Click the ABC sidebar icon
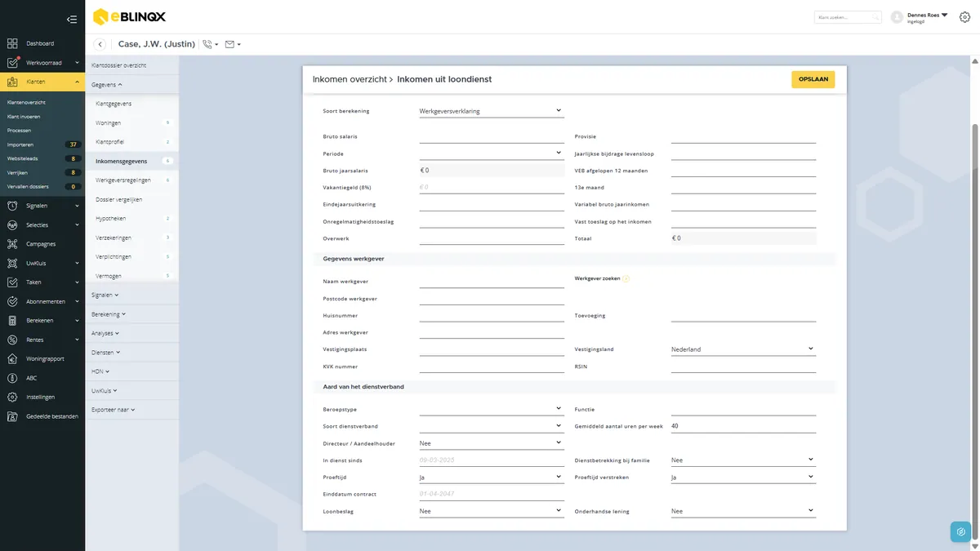Image resolution: width=980 pixels, height=551 pixels. (12, 378)
